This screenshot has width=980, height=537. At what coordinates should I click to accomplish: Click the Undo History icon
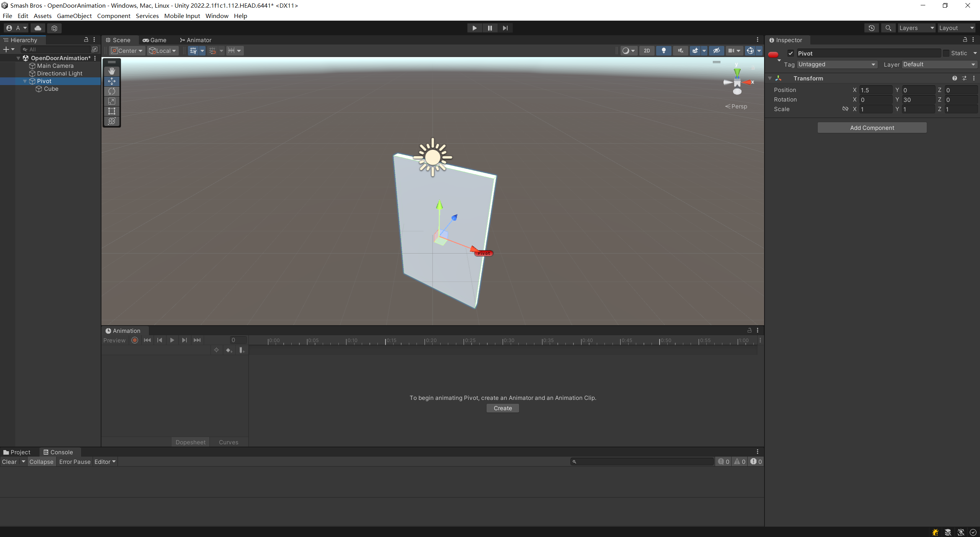tap(872, 28)
